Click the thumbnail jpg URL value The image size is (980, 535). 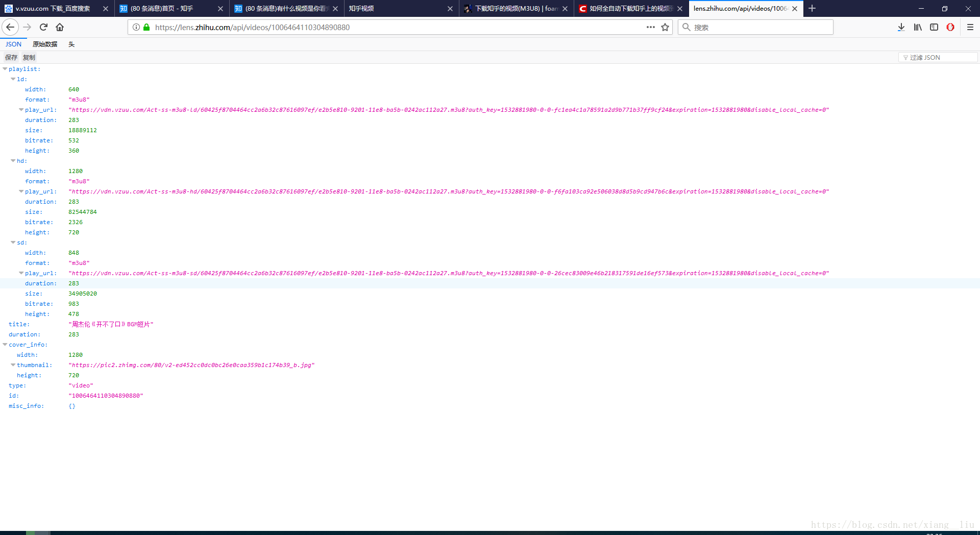pyautogui.click(x=191, y=365)
